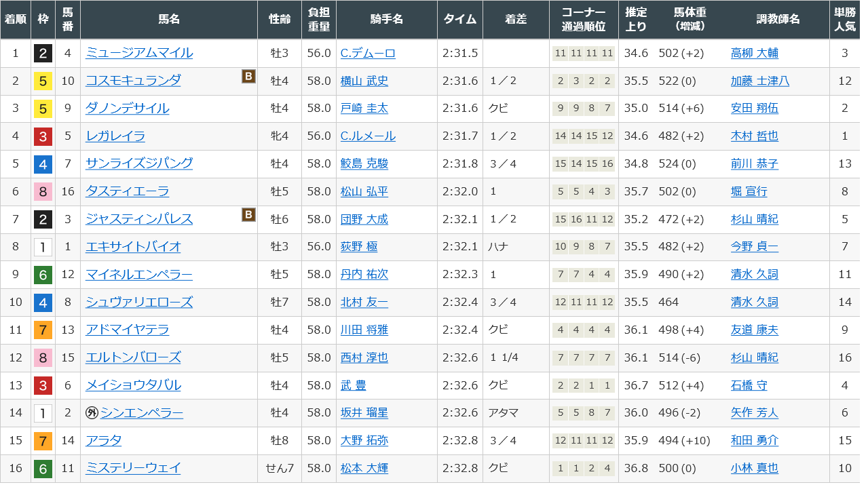The width and height of the screenshot is (868, 487).
Task: Click jockey link 川田 将雅
Action: pos(364,330)
